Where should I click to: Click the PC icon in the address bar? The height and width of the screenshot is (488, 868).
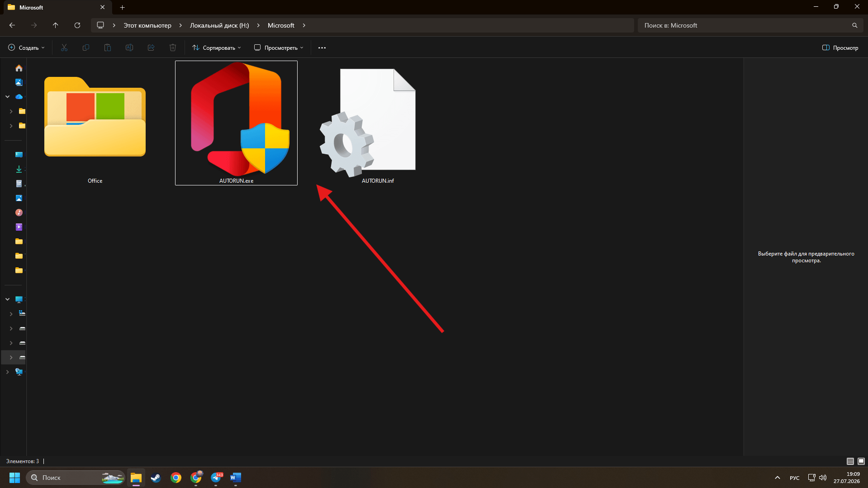coord(100,25)
